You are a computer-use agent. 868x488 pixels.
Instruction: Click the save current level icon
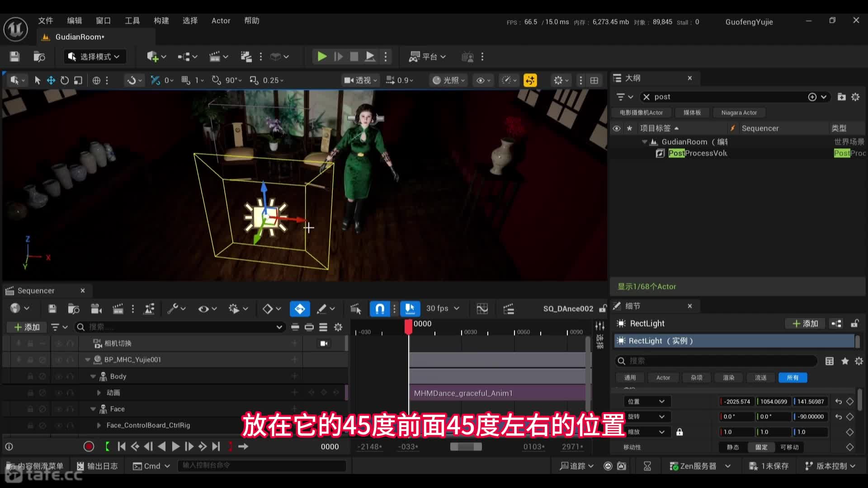[x=14, y=56]
